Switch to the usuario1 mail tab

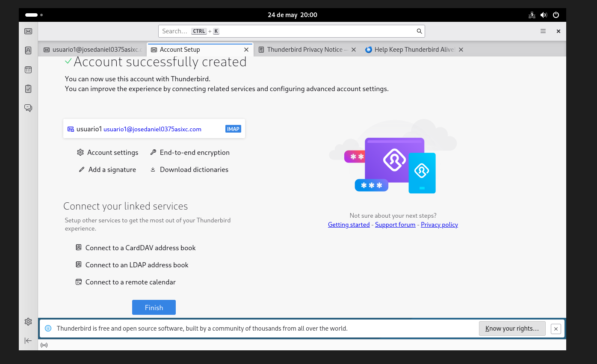93,50
